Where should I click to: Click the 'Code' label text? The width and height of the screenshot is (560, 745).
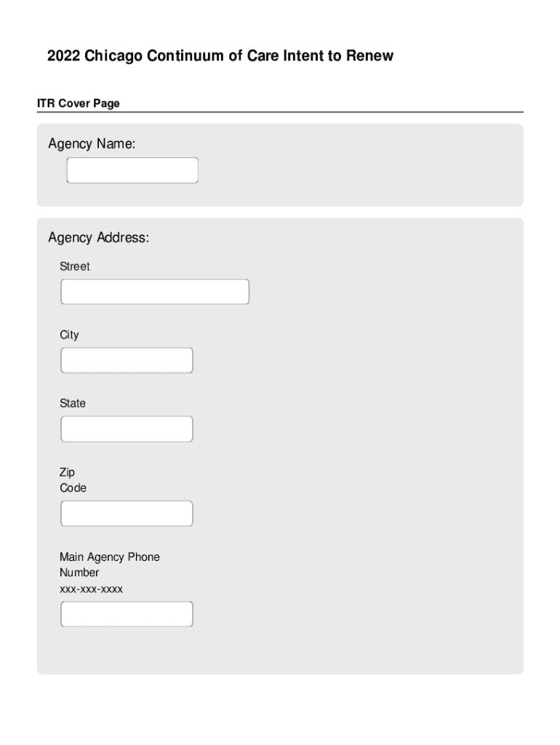73,488
